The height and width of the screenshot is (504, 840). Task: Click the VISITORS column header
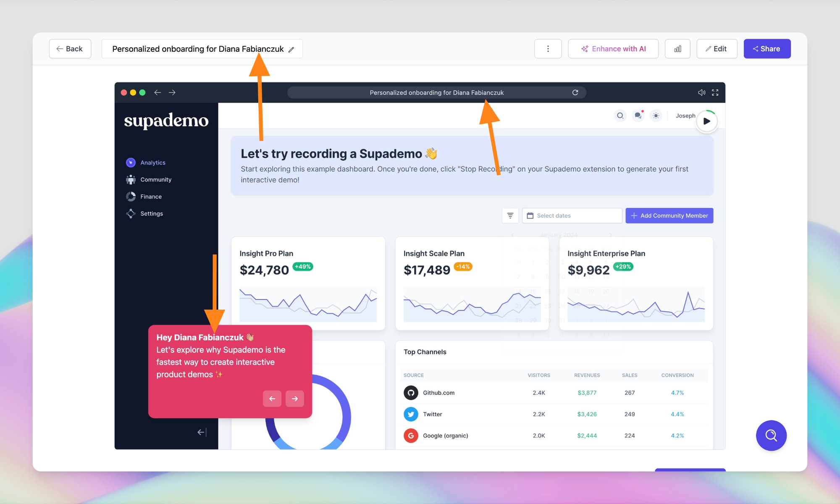tap(539, 375)
